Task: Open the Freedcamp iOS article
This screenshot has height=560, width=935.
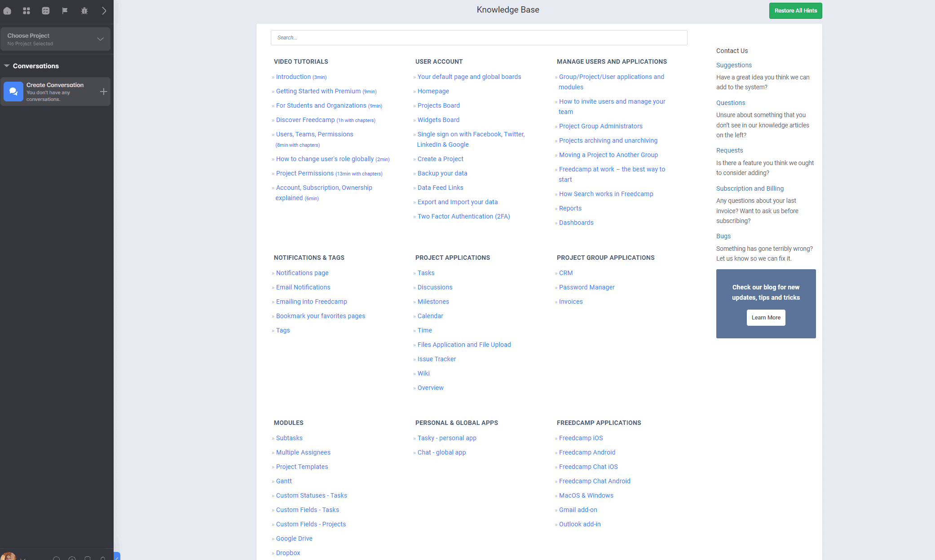Action: coord(581,438)
